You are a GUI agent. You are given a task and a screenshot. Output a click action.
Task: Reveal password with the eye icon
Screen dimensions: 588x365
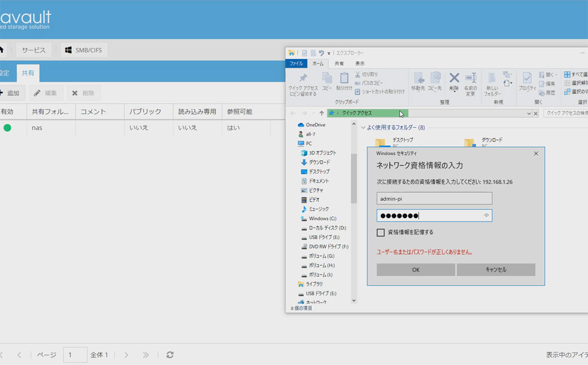tap(486, 216)
